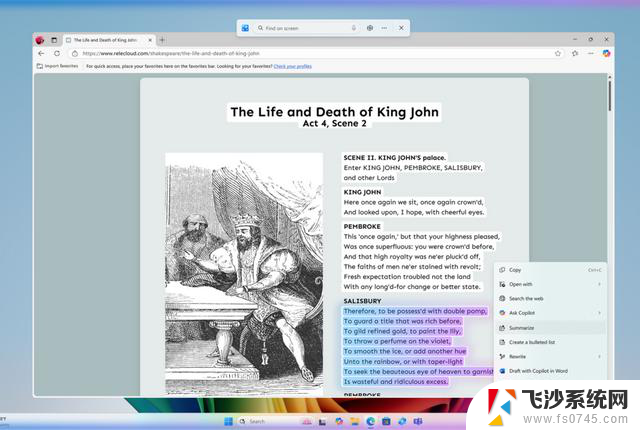This screenshot has height=430, width=640.
Task: Expand the Open with submenu arrow
Action: click(x=599, y=284)
